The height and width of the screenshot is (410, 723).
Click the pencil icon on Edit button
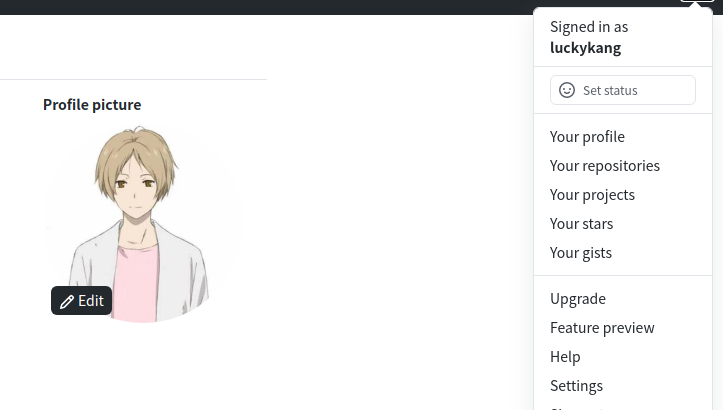point(67,302)
